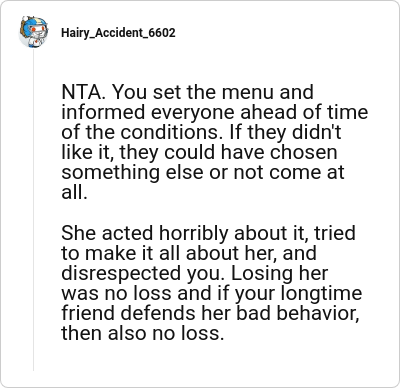This screenshot has height=388, width=400.
Task: Click the line "like it, they could have chosen"
Action: click(199, 152)
